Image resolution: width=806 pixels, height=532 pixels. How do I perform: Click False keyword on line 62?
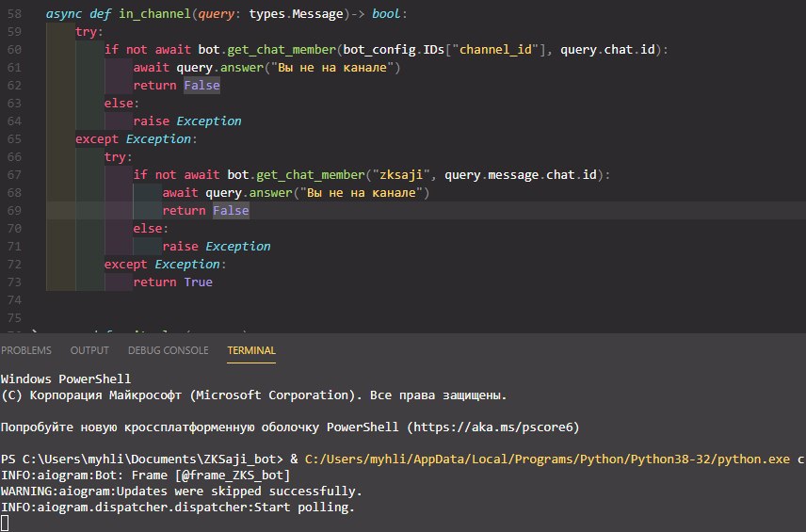pos(202,86)
